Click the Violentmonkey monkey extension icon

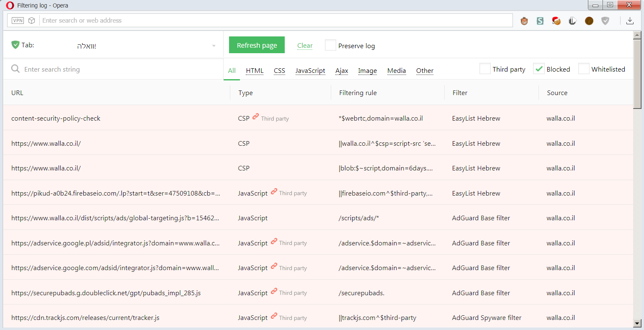click(x=524, y=21)
